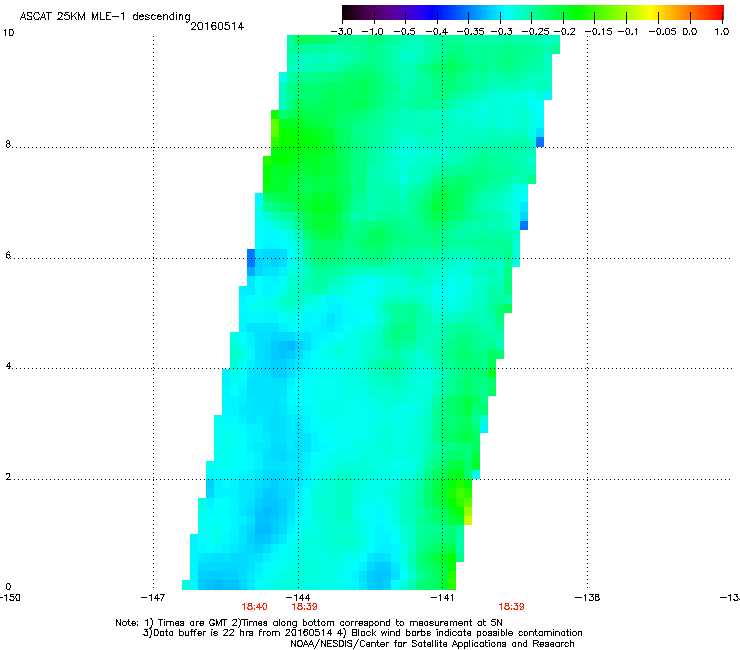
Task: Click longitude axis label -147
Action: tap(153, 598)
